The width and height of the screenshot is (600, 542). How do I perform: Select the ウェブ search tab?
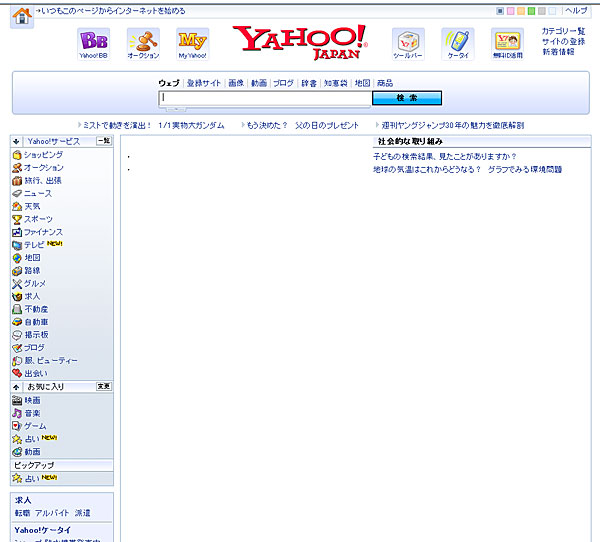(169, 83)
